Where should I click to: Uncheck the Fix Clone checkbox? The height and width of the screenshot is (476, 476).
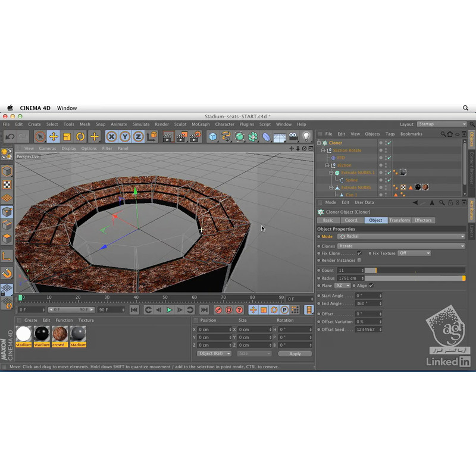click(x=359, y=253)
